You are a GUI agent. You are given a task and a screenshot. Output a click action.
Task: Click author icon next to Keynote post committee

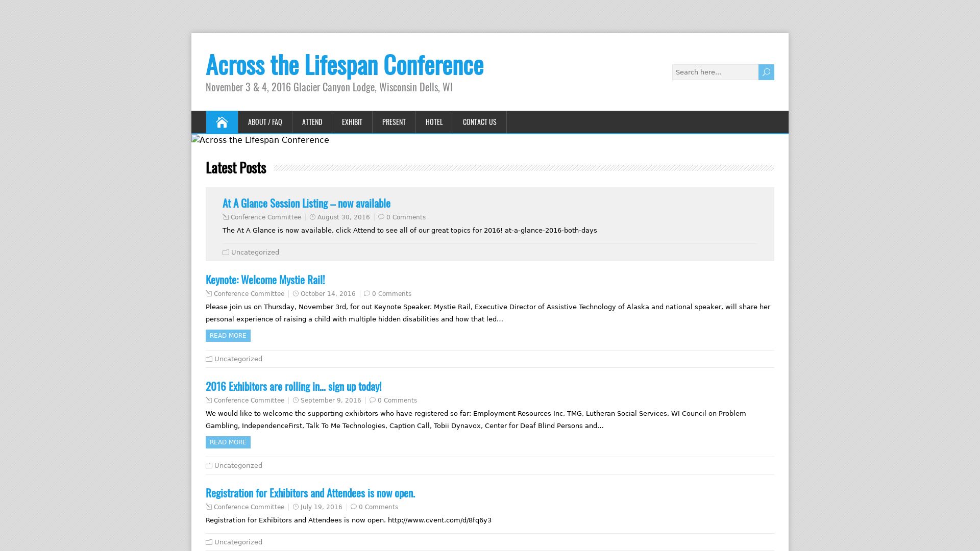(x=209, y=294)
